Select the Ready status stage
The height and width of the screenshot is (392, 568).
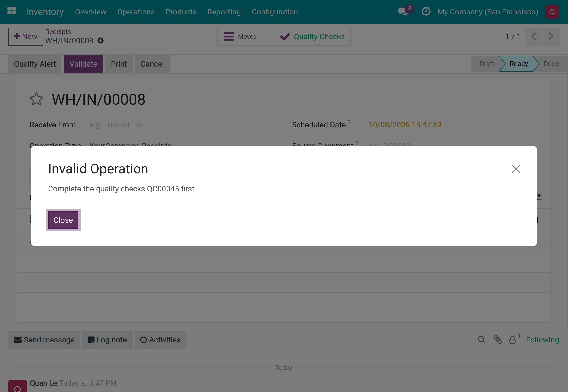(519, 64)
